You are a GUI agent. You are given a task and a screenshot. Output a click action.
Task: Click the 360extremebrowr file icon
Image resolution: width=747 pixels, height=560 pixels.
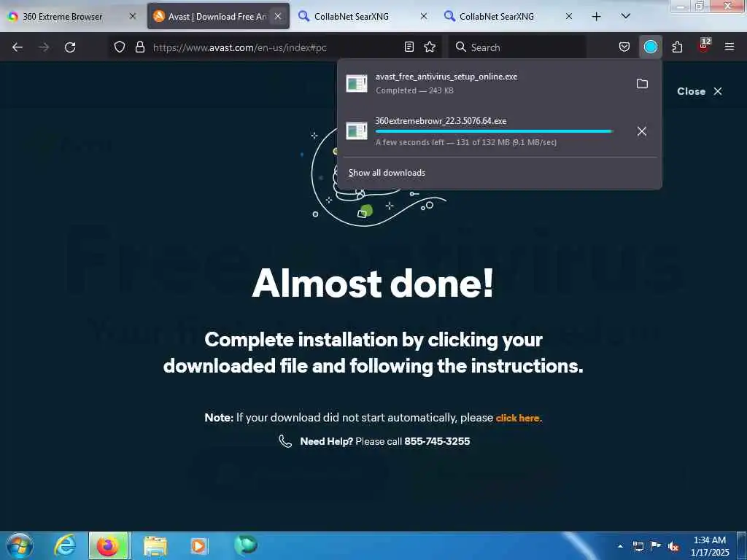coord(356,131)
